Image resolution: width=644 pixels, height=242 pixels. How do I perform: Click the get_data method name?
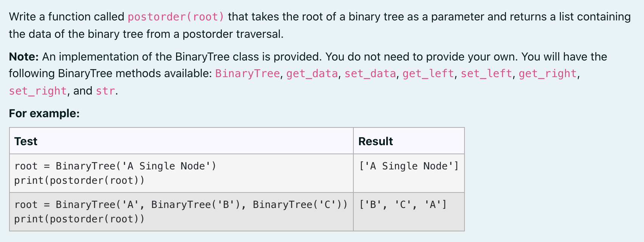point(312,73)
